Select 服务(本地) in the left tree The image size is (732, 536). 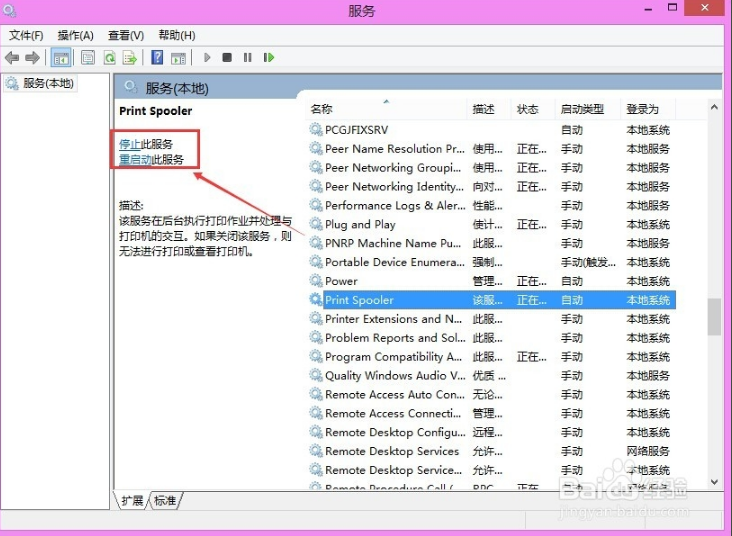click(47, 83)
